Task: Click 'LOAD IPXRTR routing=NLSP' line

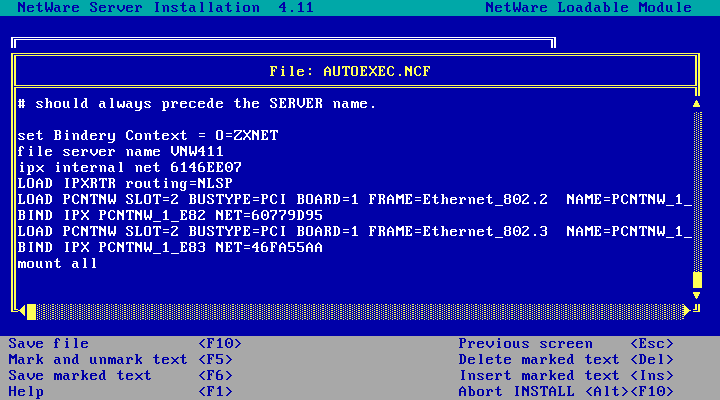Action: tap(125, 184)
